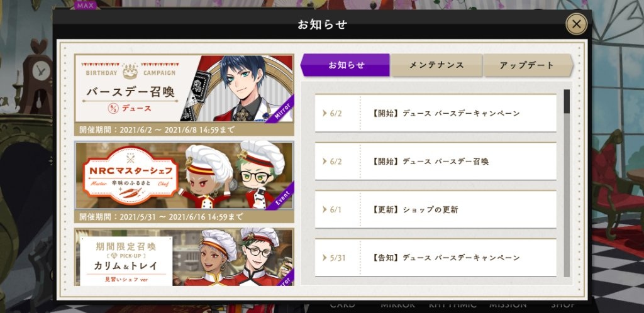Expand the 6/2 デュース バースデーキャンペーン arrow
Viewport: 644px width, 313px height.
325,113
